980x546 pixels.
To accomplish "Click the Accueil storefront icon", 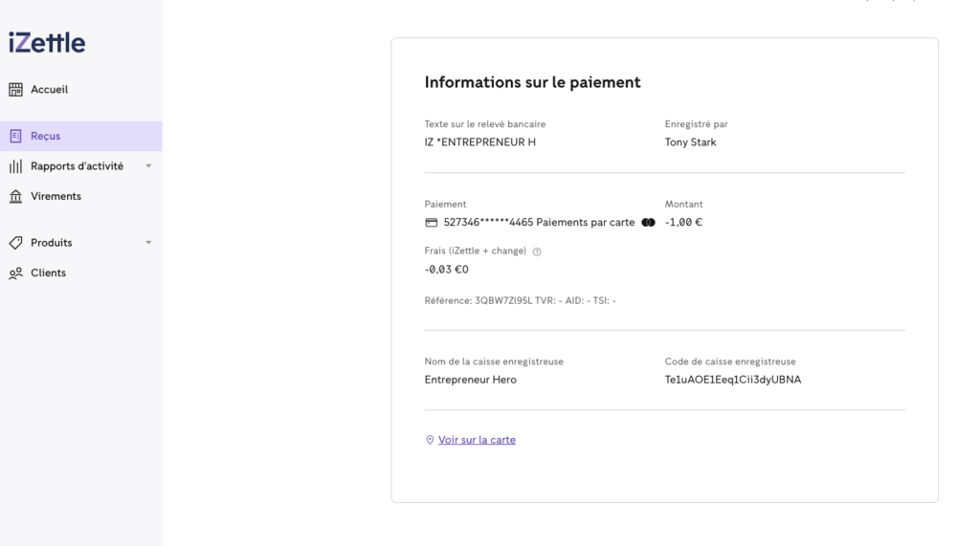I will pos(15,90).
